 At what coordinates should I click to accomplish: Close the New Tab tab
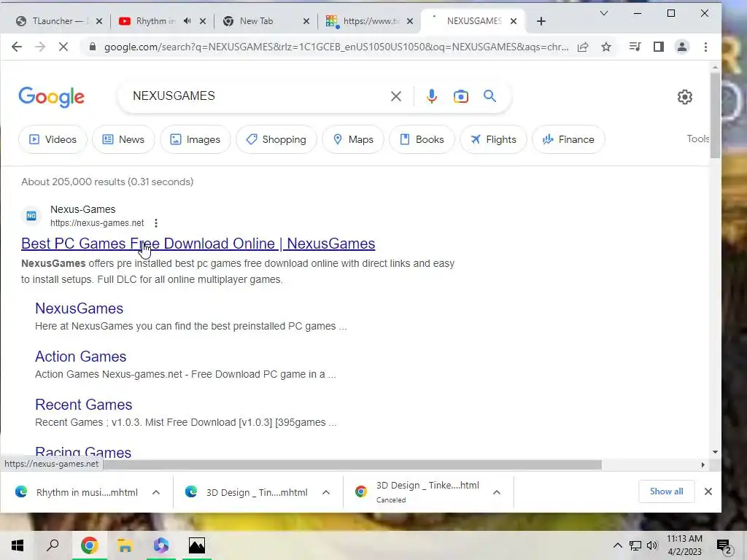(x=306, y=21)
